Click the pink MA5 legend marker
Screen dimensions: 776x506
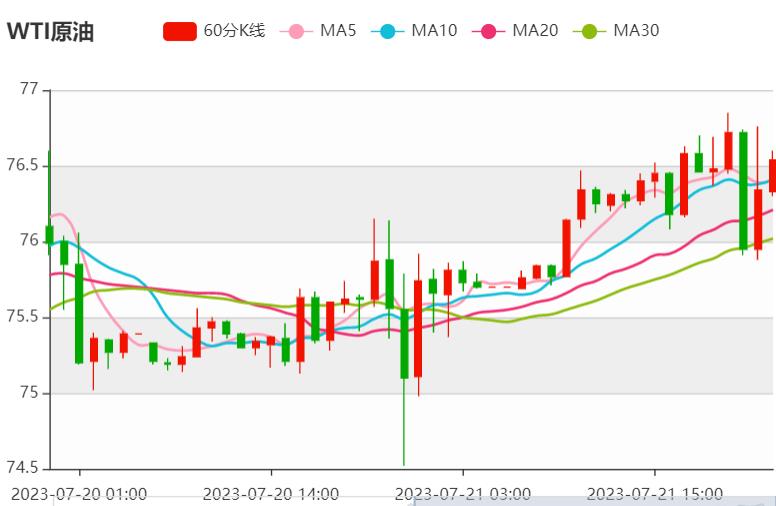296,31
